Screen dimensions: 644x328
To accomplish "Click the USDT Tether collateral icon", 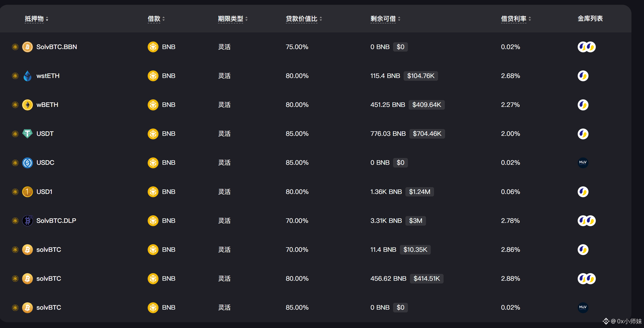I will click(x=27, y=134).
